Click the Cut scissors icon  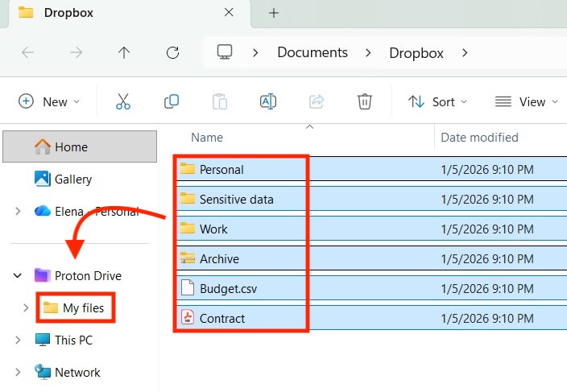tap(123, 101)
